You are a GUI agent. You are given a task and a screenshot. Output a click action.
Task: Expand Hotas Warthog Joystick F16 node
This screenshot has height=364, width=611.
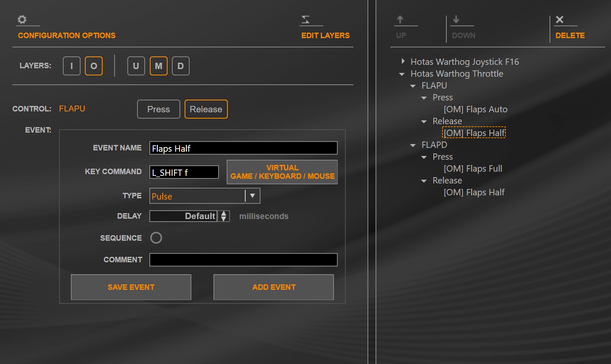tap(403, 61)
